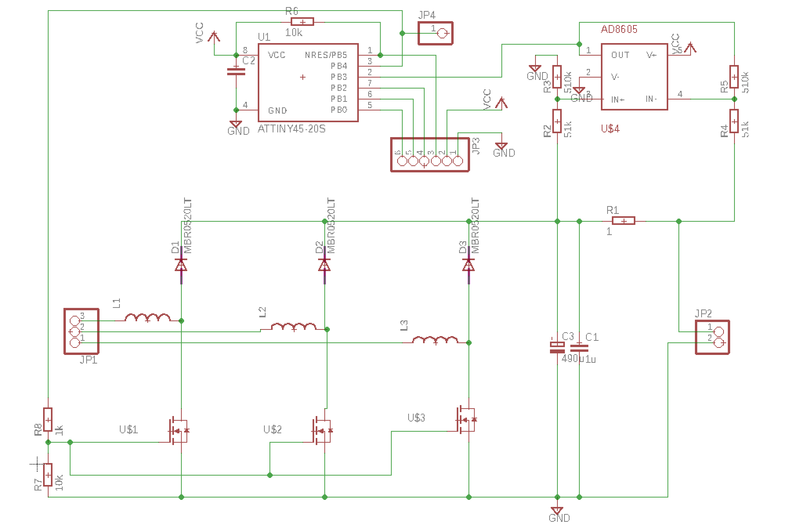Click the '10k' value under R6
Viewport: 785px width, 532px height.
pyautogui.click(x=294, y=33)
